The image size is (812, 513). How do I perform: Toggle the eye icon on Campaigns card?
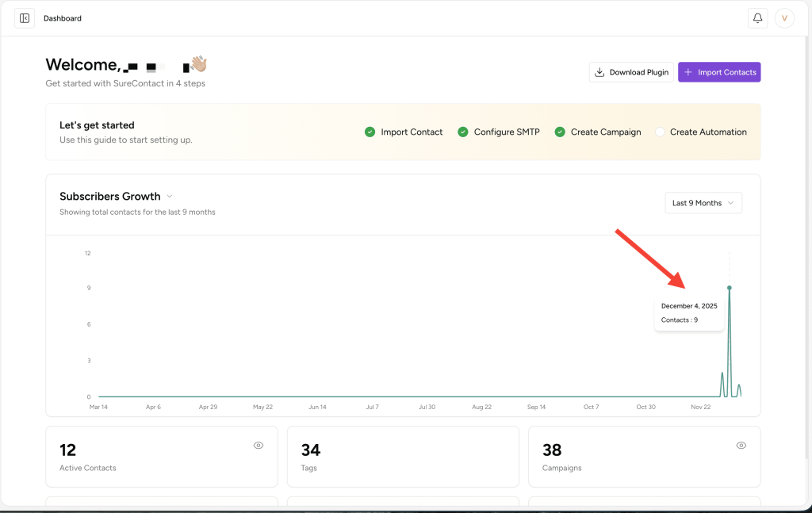pyautogui.click(x=741, y=446)
